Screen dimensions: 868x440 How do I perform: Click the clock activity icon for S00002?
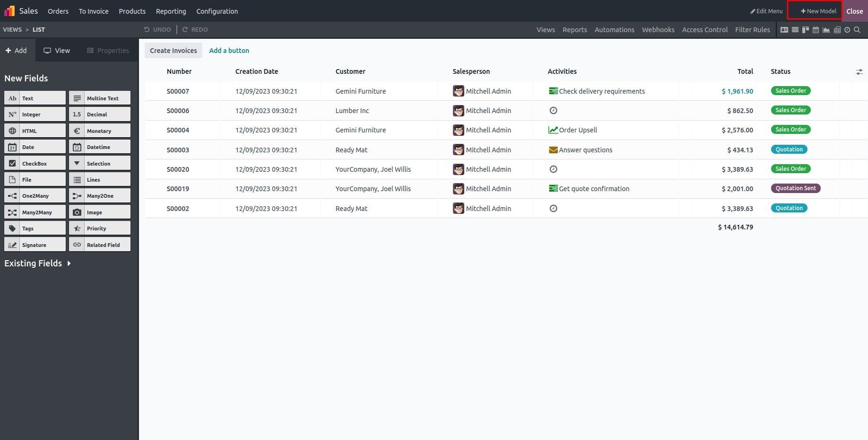click(x=553, y=208)
